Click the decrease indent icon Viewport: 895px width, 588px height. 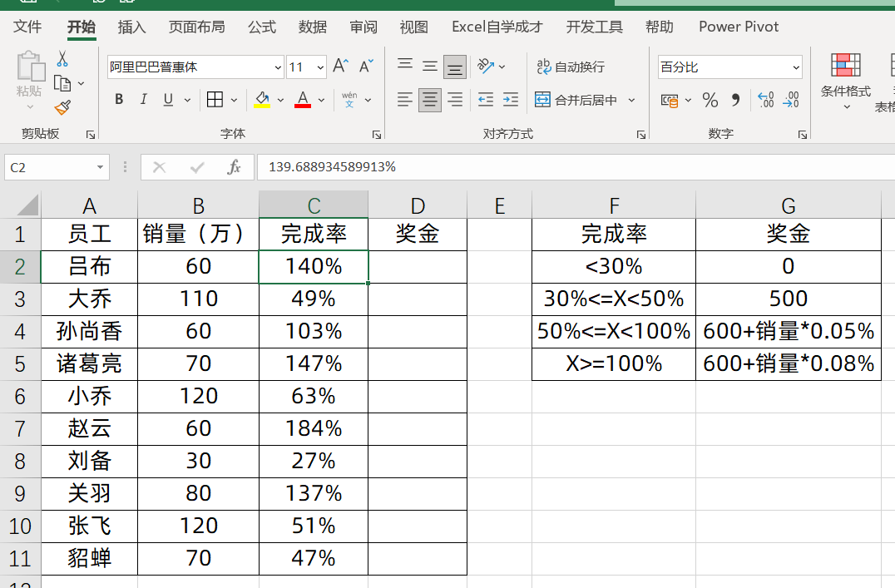pos(486,100)
